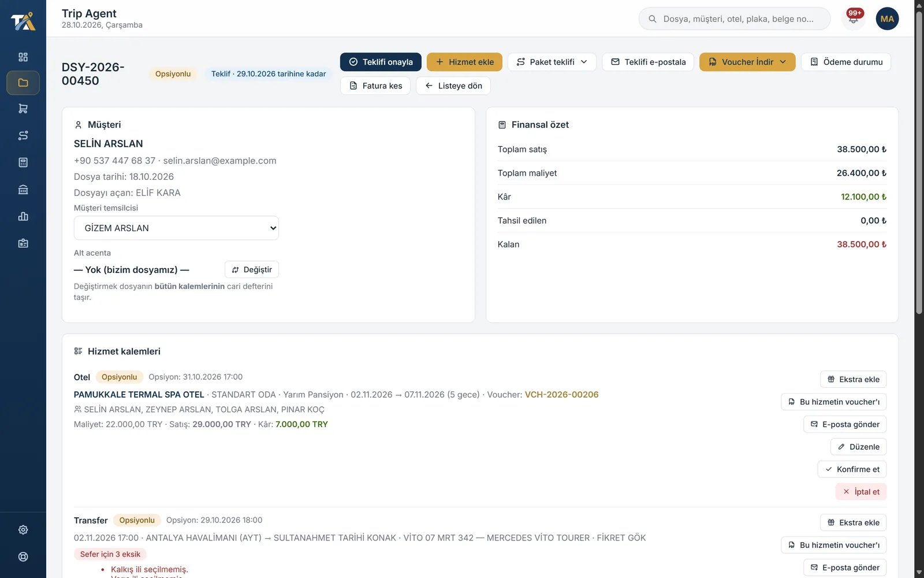The width and height of the screenshot is (924, 578).
Task: Open the notifications bell with 99+ badge
Action: 854,18
